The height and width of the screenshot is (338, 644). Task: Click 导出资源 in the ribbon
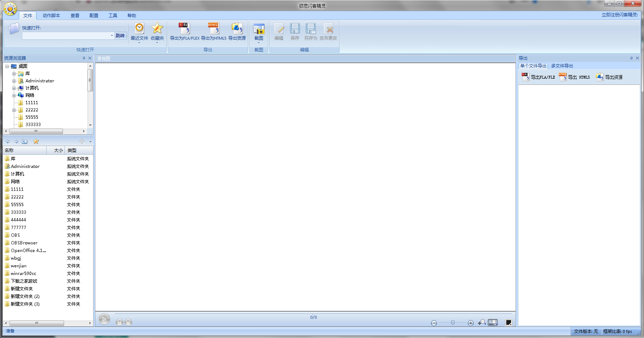237,32
